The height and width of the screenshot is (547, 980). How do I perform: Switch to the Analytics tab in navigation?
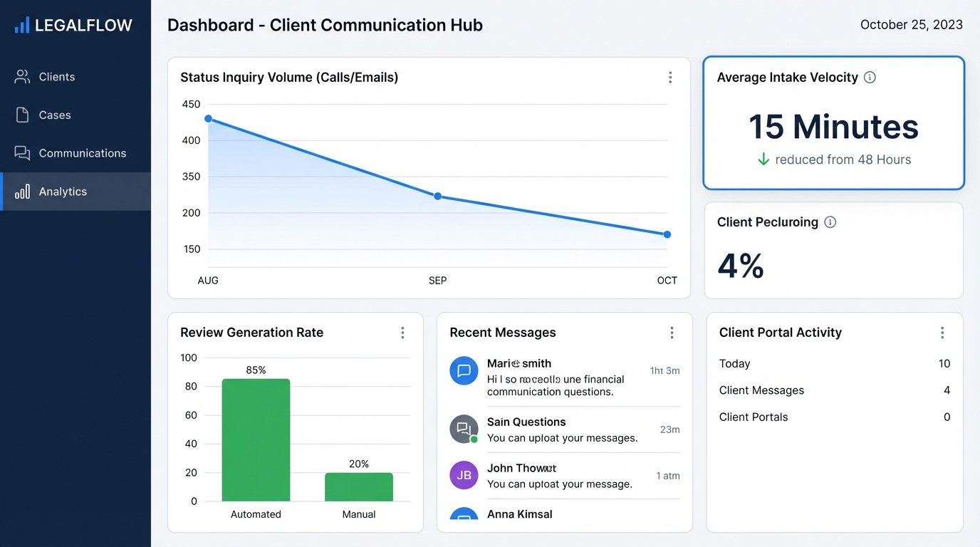[63, 191]
